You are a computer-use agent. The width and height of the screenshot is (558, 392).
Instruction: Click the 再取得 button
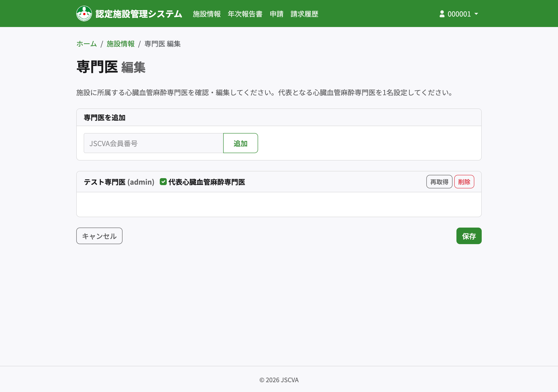439,182
